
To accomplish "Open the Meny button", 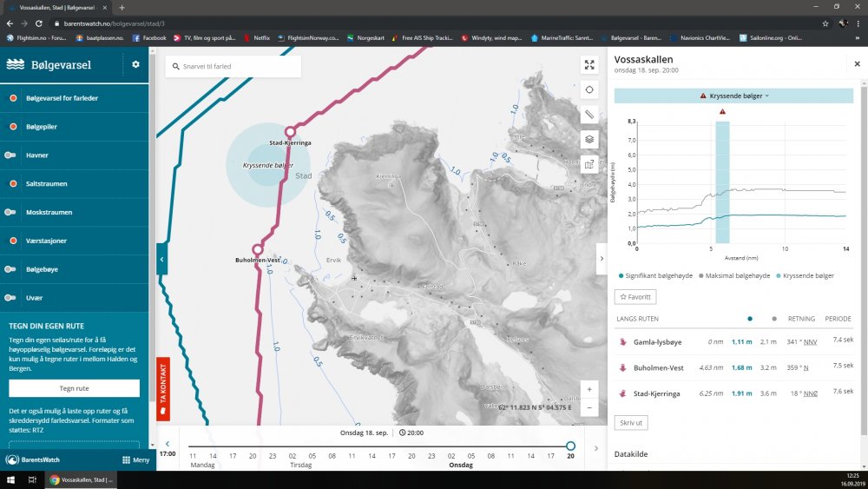I will (135, 459).
